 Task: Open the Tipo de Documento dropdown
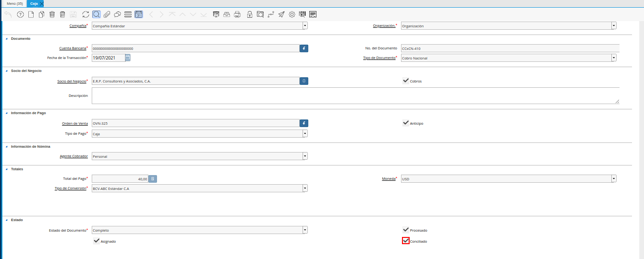click(614, 58)
